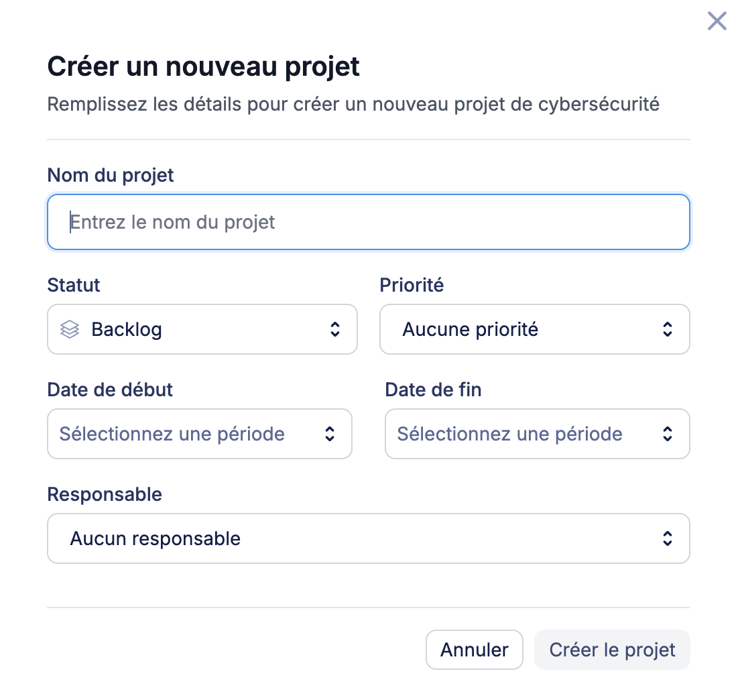Click the Créer le projet button
This screenshot has height=700, width=740.
pos(612,650)
